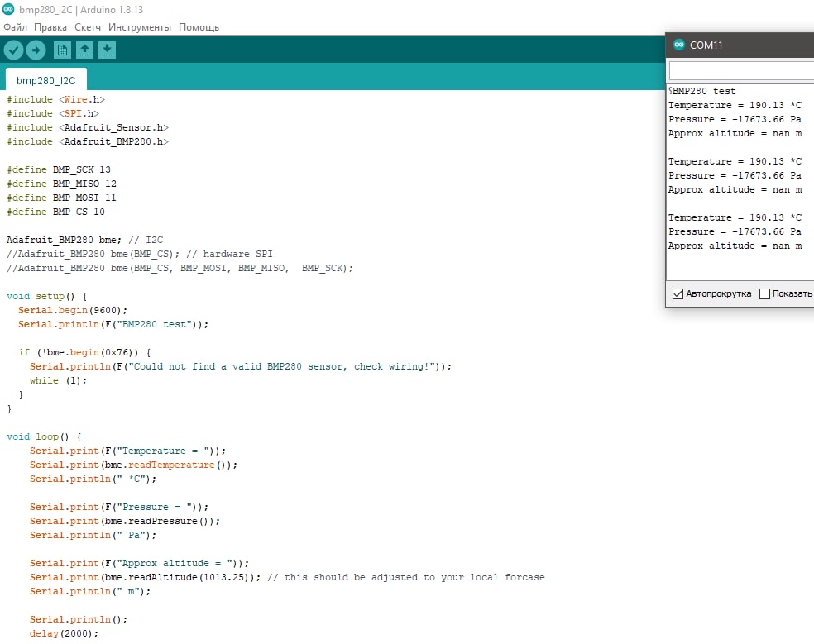Open the Файл menu
The height and width of the screenshot is (644, 814).
pyautogui.click(x=15, y=27)
